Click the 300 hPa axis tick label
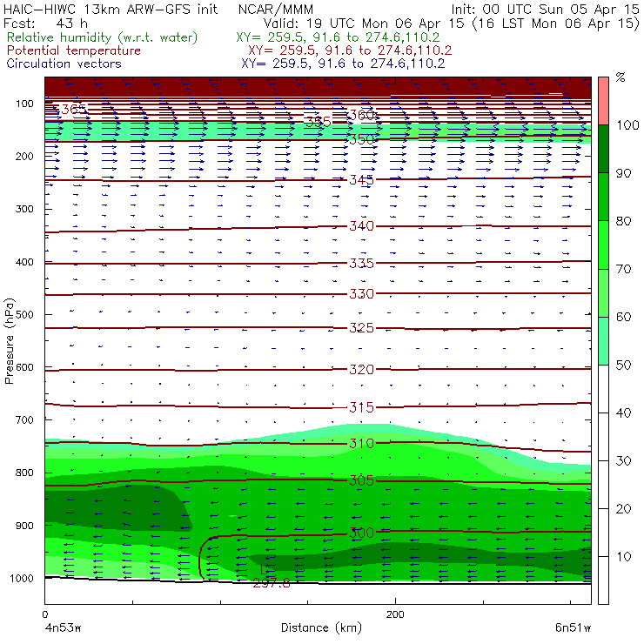644x644 pixels. point(24,209)
